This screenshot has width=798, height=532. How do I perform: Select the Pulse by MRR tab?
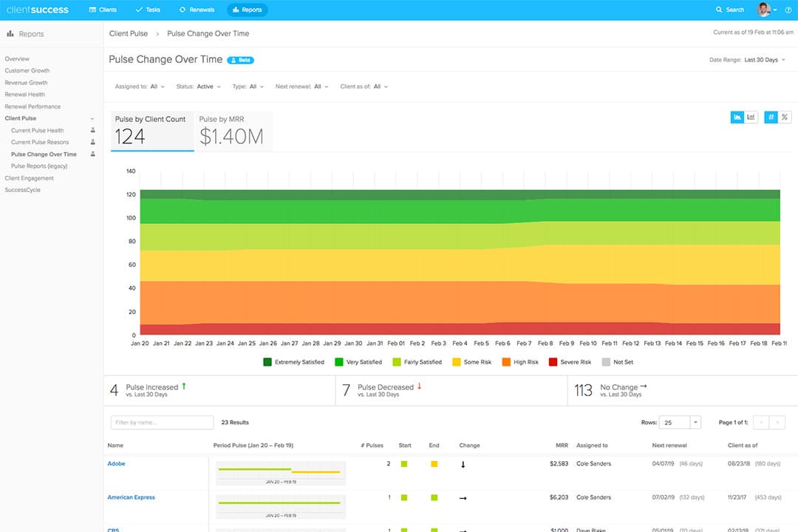point(233,132)
